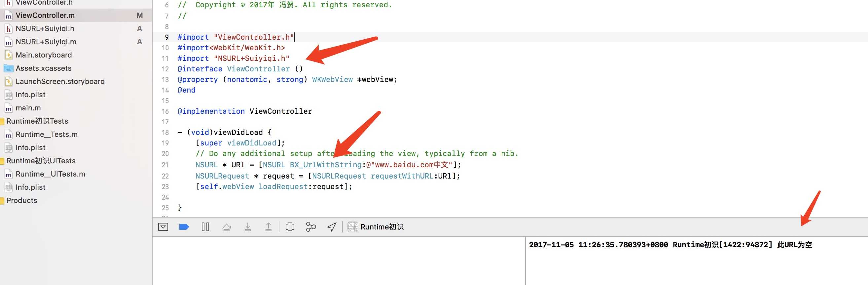Screen dimensions: 868x285
Task: Click the Runtime__Tests.m file icon
Action: [x=9, y=135]
